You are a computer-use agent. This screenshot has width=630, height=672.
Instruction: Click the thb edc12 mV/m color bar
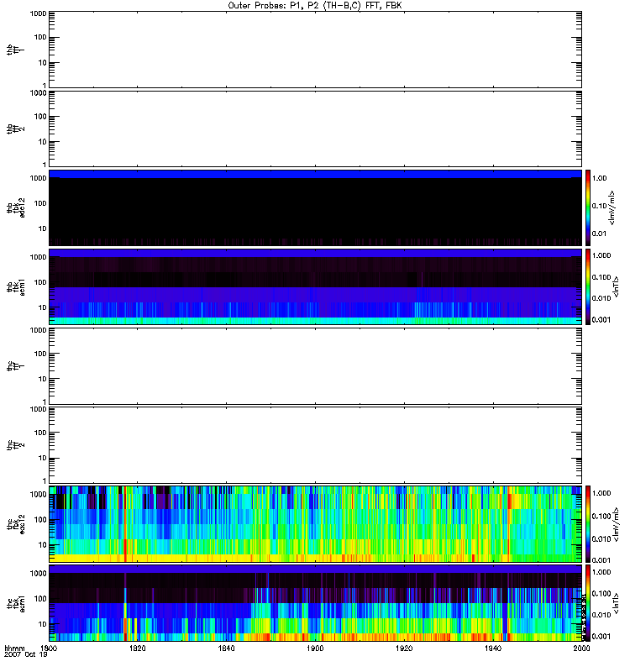tap(589, 207)
